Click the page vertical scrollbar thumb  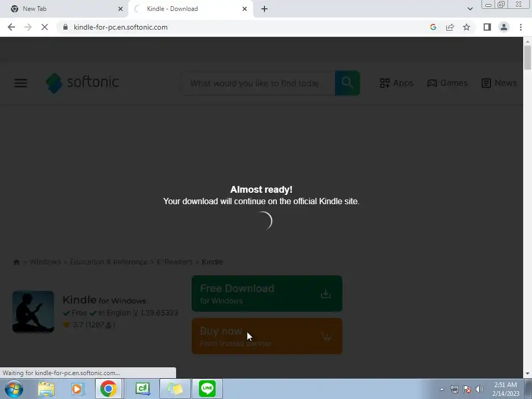(x=527, y=57)
